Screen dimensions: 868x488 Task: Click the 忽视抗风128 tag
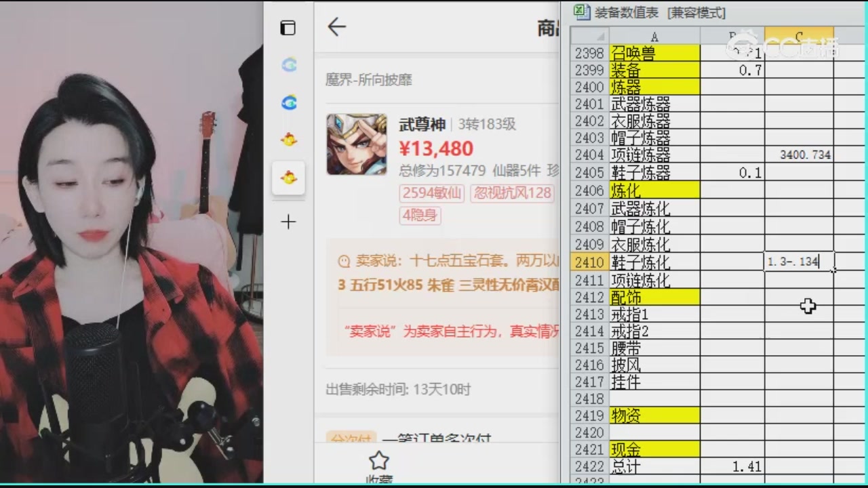[512, 193]
